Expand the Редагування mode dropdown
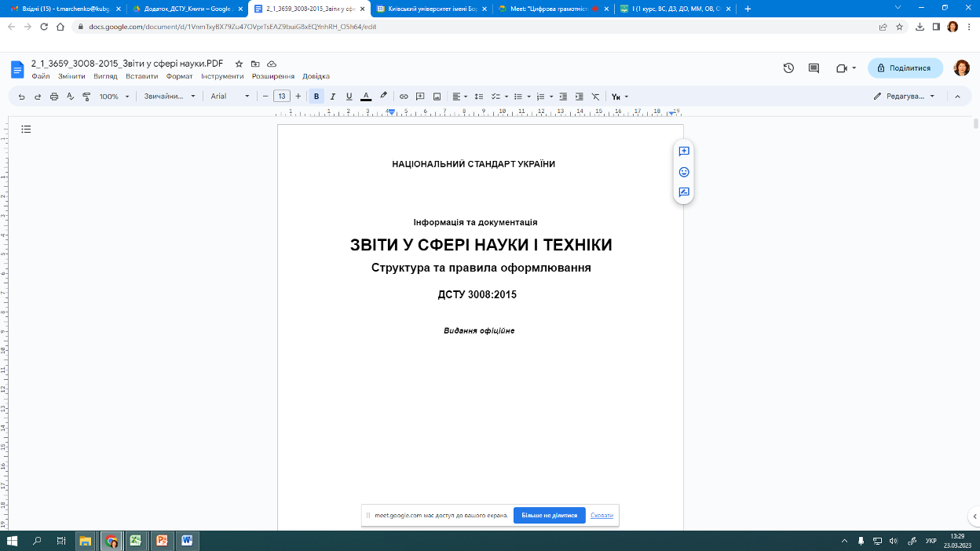The image size is (980, 551). (x=905, y=97)
